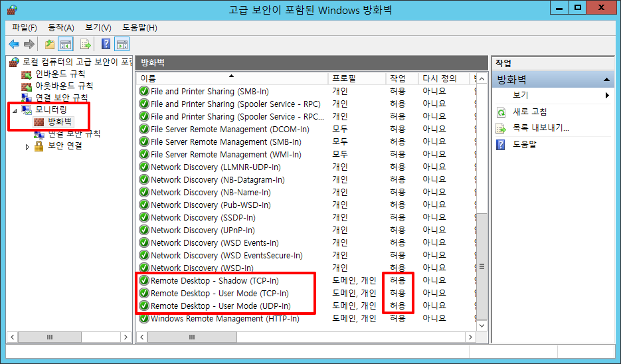This screenshot has height=364, width=621.
Task: Click green check icon of Windows Remote Management rule
Action: (144, 318)
